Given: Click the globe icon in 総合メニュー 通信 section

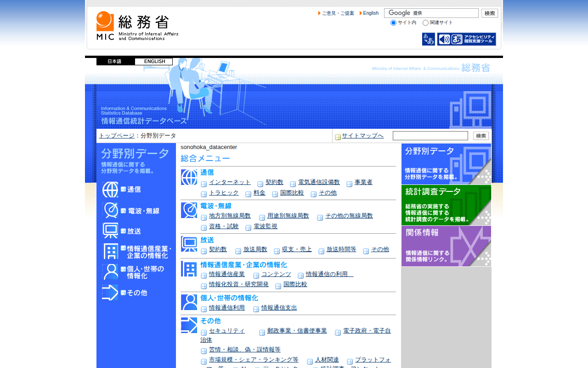Looking at the screenshot, I should [x=189, y=177].
